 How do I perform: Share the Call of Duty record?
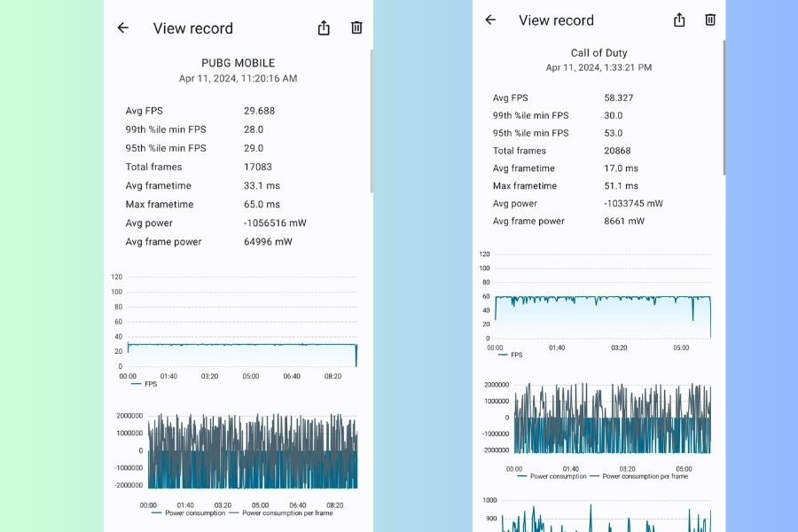(x=679, y=20)
